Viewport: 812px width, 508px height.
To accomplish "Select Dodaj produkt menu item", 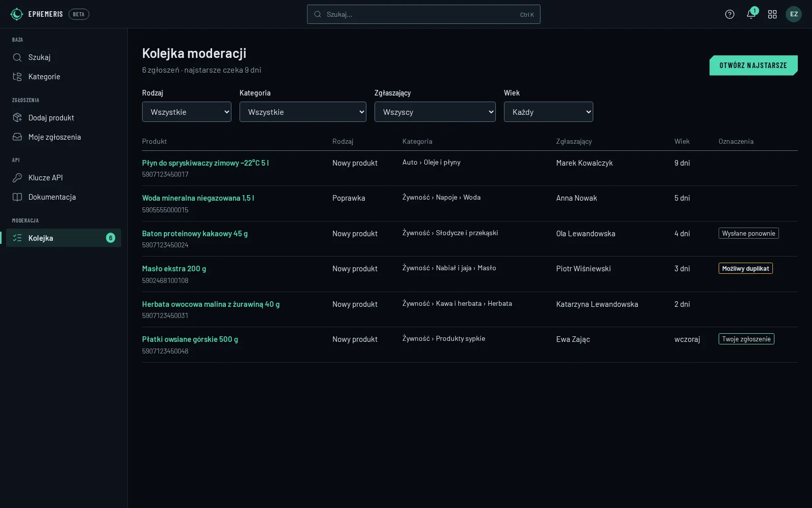I will (63, 118).
